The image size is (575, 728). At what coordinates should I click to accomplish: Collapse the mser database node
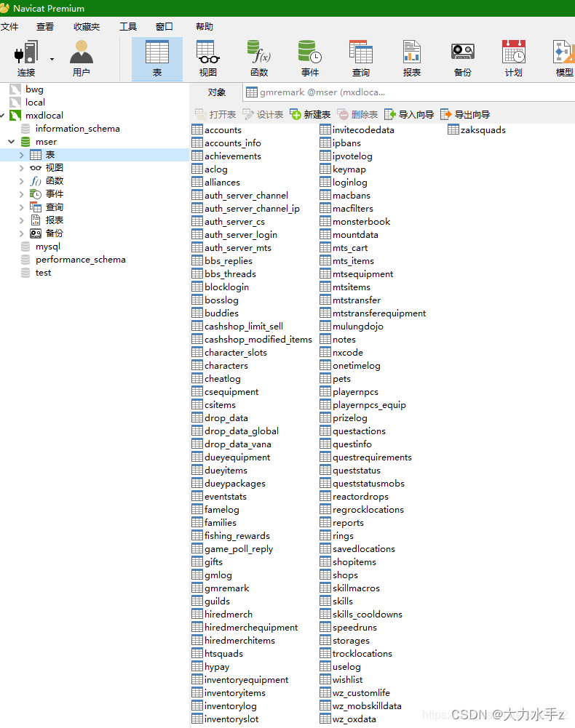click(12, 142)
